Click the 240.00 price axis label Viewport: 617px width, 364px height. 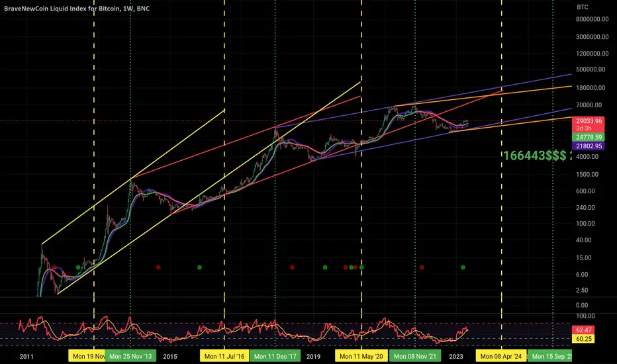585,207
